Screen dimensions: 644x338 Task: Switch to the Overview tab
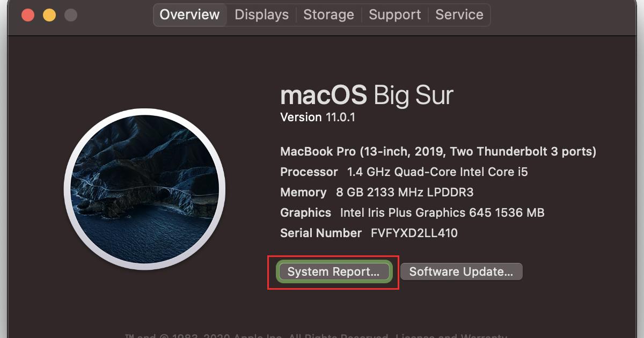click(x=190, y=15)
